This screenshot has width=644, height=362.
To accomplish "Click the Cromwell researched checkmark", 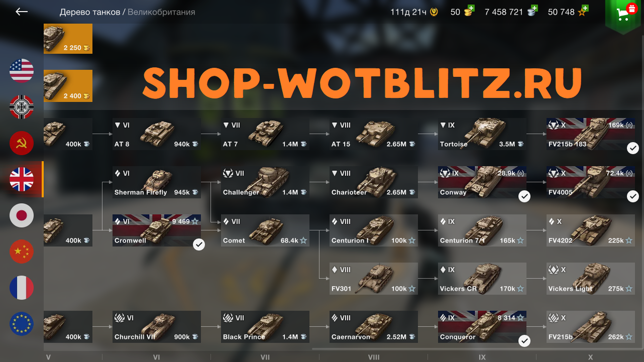I will click(199, 244).
